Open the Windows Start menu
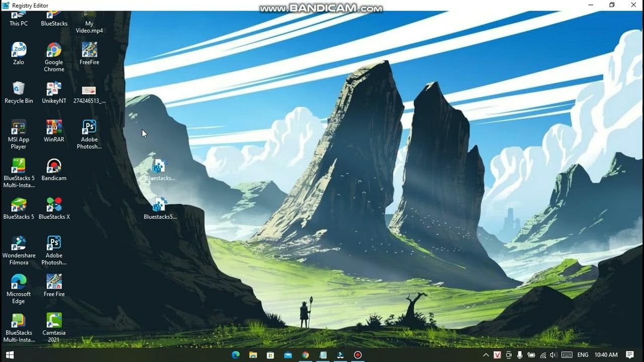644x362 pixels. [10, 355]
